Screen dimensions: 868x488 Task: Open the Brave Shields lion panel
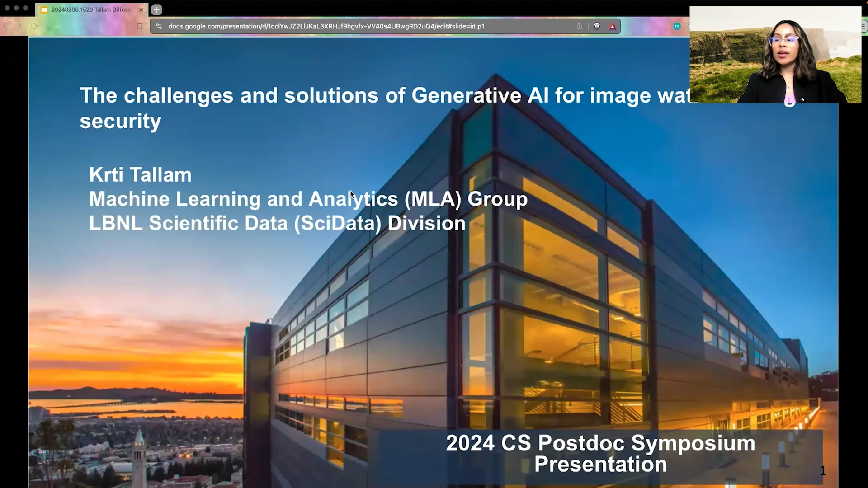(597, 26)
